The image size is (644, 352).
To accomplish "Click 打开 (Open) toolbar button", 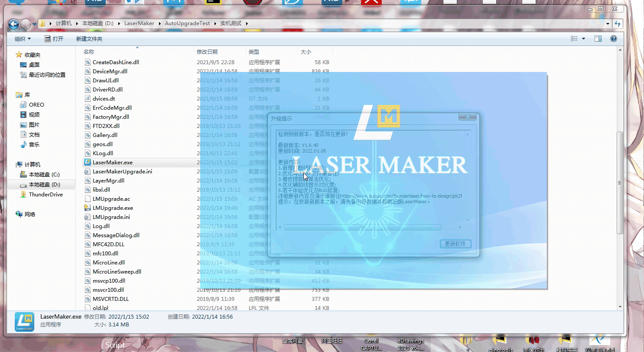I will tap(54, 39).
